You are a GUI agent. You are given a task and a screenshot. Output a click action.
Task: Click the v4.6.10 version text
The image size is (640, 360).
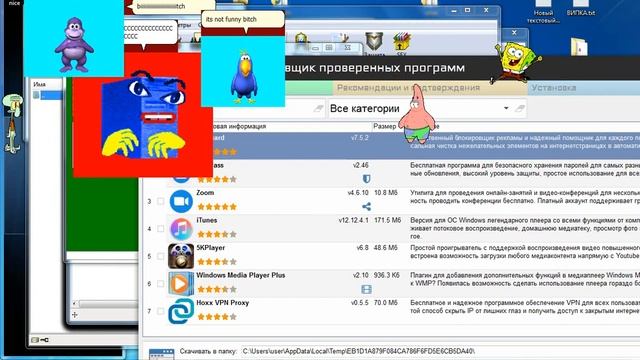(358, 193)
